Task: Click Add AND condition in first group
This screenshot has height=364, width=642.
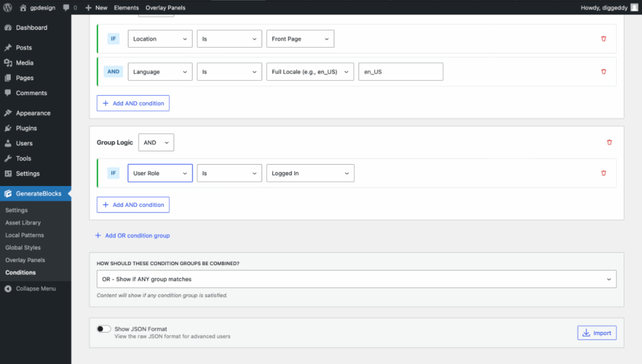Action: (x=133, y=103)
